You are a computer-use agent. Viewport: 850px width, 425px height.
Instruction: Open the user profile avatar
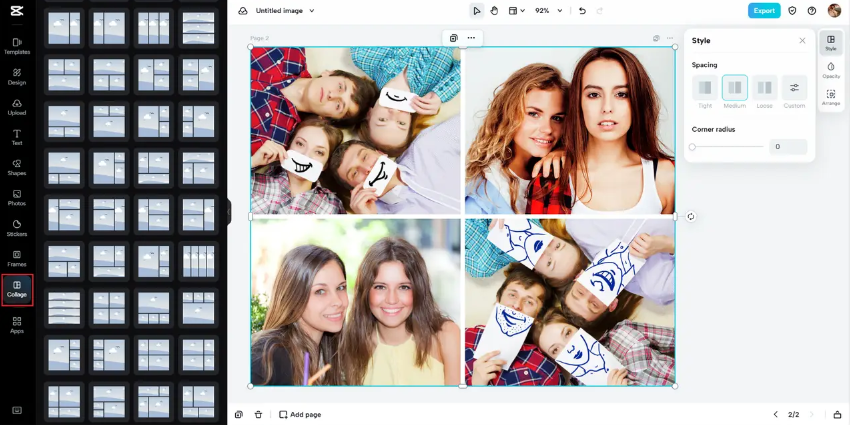(834, 10)
